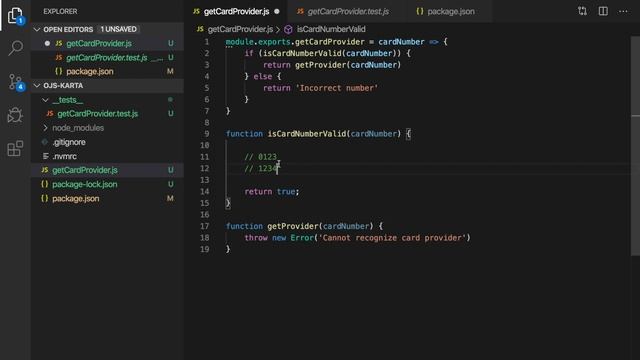Open the Explorer view in activity bar

[x=15, y=16]
